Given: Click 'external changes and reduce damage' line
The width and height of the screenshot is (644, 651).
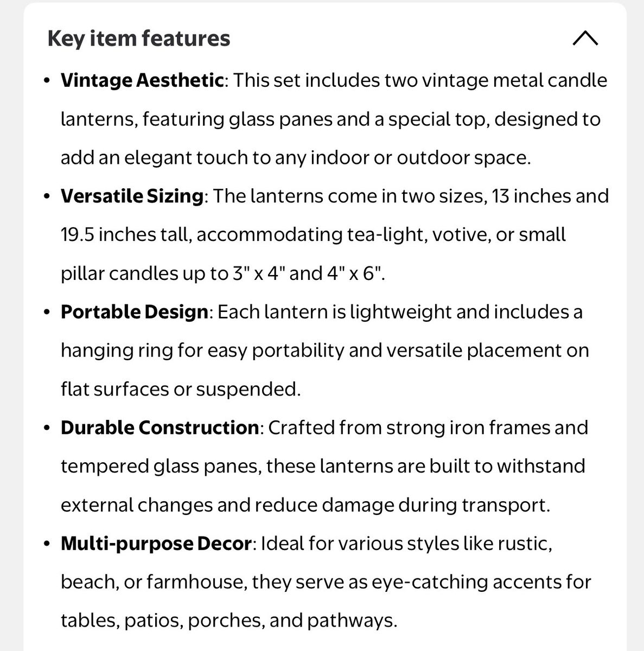Looking at the screenshot, I should tap(305, 505).
